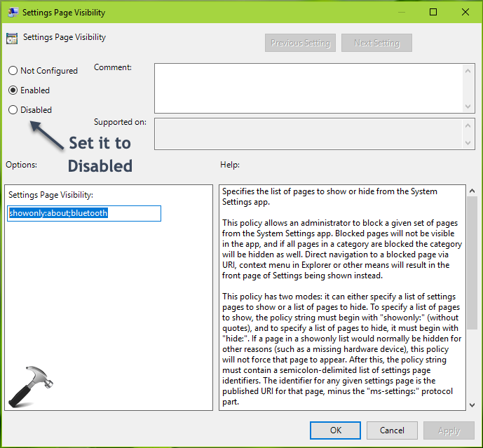This screenshot has height=448, width=483.
Task: Click the Previous Setting button
Action: point(300,43)
